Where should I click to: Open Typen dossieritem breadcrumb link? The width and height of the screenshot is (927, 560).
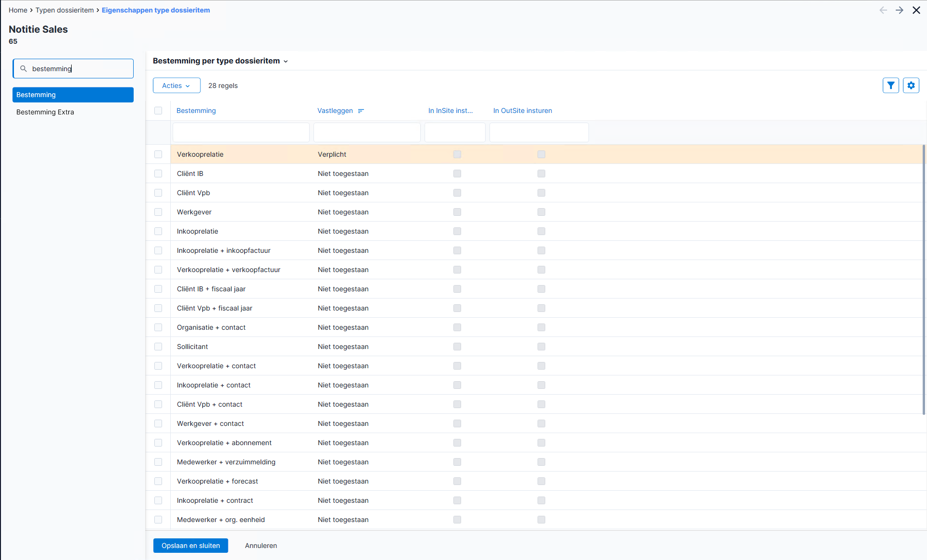64,10
